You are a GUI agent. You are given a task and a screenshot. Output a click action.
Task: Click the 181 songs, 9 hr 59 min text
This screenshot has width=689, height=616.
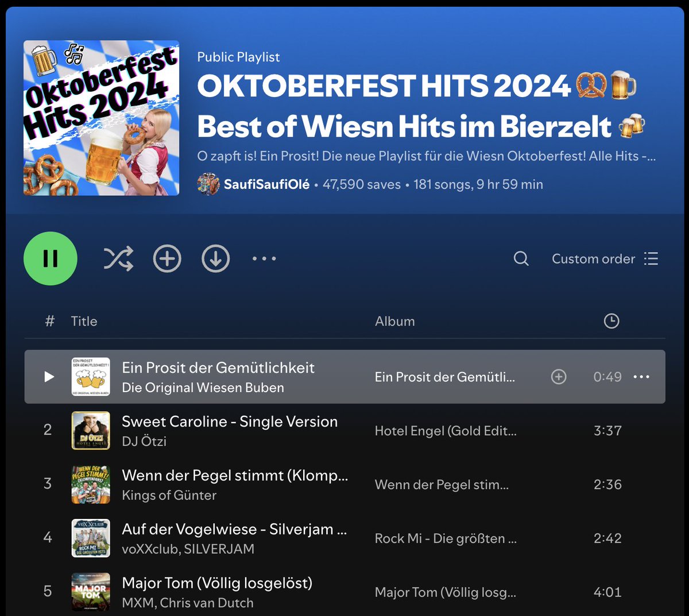point(478,184)
